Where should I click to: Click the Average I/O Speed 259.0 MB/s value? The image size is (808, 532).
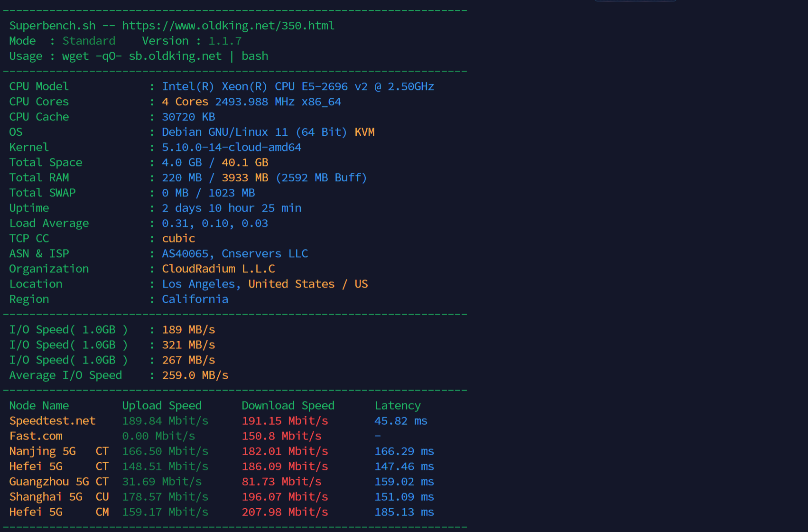195,375
